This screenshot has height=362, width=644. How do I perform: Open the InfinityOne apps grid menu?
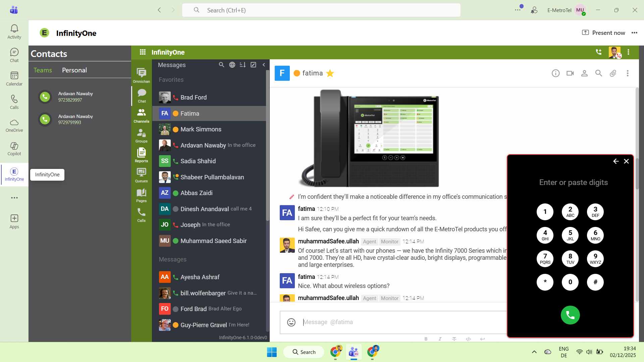coord(143,52)
